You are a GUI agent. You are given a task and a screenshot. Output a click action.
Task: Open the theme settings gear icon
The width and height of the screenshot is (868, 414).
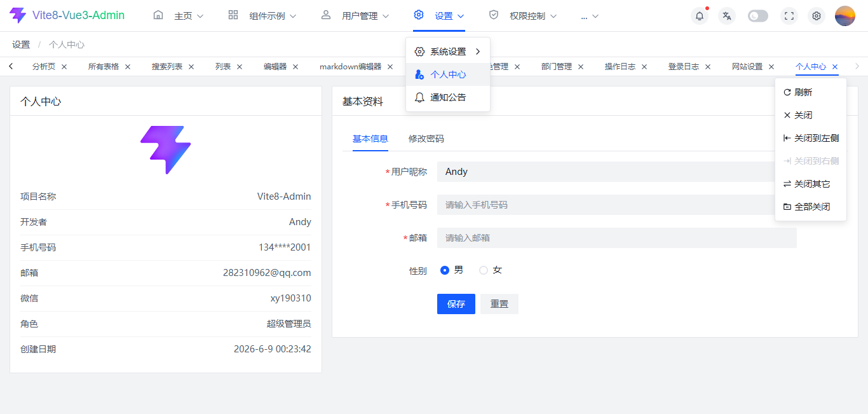click(x=817, y=16)
